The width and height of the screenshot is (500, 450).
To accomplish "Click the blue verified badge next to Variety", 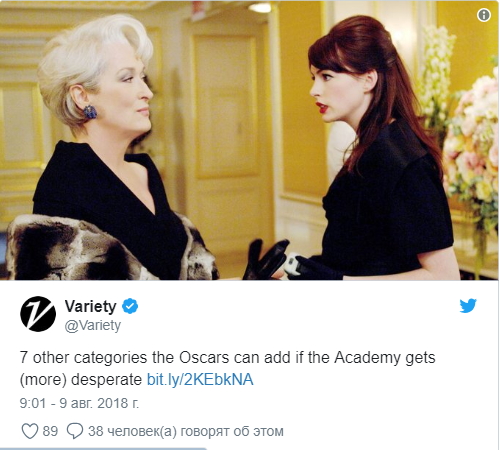I will 130,306.
